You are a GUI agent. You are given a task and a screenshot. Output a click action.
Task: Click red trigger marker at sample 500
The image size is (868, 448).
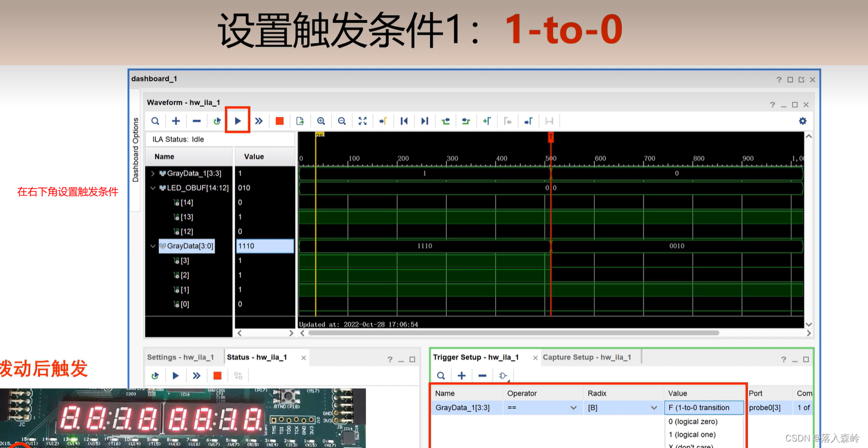click(x=551, y=137)
